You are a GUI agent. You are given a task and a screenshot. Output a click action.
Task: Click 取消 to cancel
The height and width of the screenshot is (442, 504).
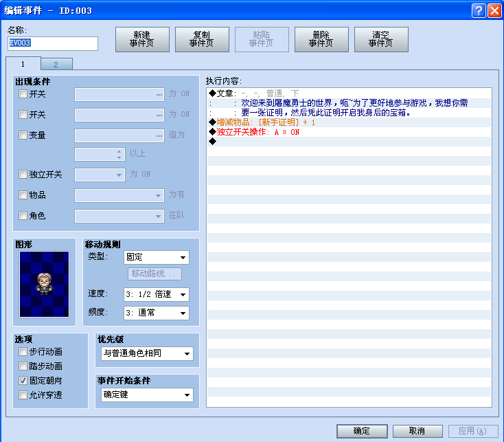point(417,431)
